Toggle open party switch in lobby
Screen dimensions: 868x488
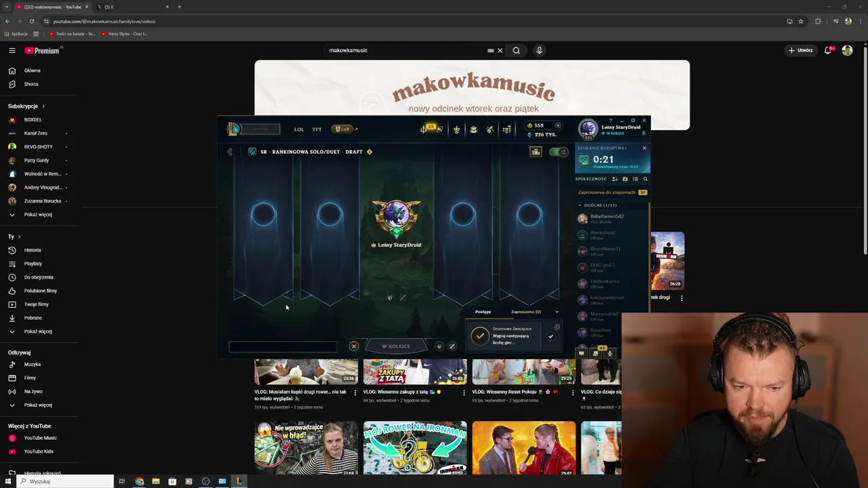click(x=558, y=152)
